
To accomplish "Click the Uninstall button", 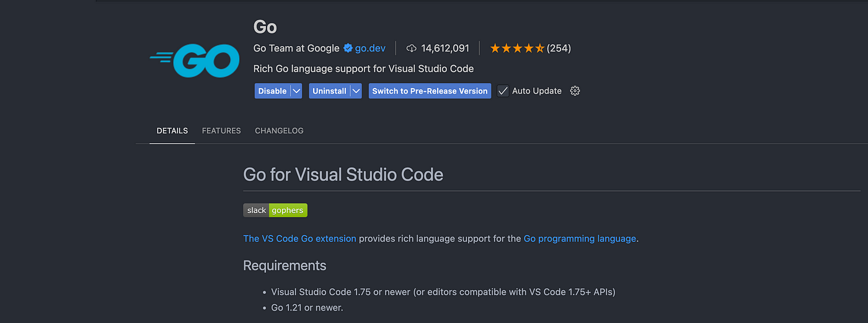I will pos(329,91).
